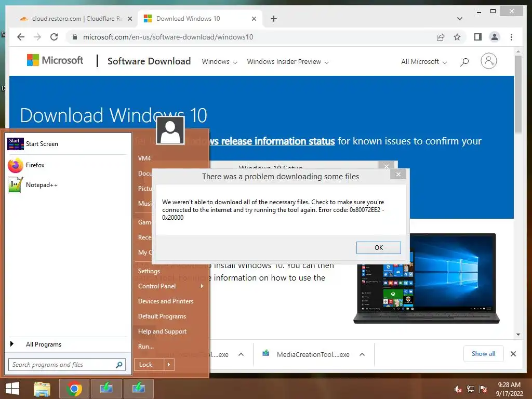The height and width of the screenshot is (399, 532).
Task: Open Devices and Printers
Action: tap(166, 301)
